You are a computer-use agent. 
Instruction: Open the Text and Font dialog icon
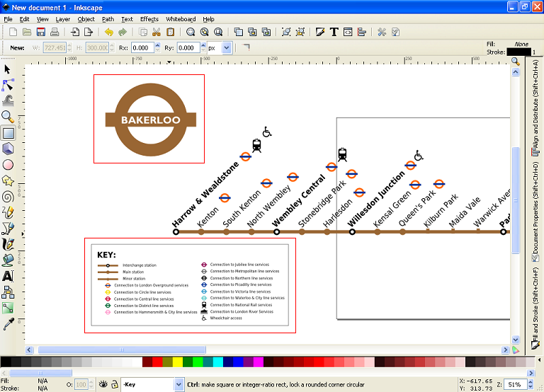(334, 33)
